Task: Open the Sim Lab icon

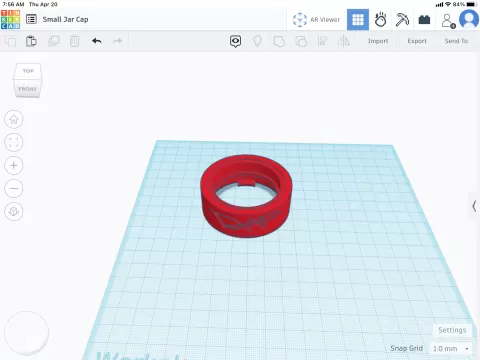Action: click(380, 20)
